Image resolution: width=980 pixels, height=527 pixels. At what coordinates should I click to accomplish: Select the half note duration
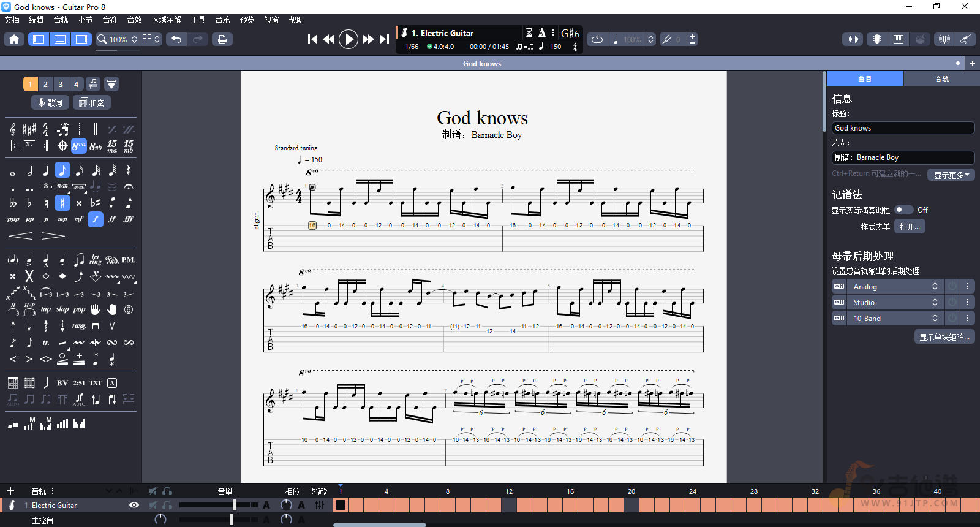pos(29,170)
